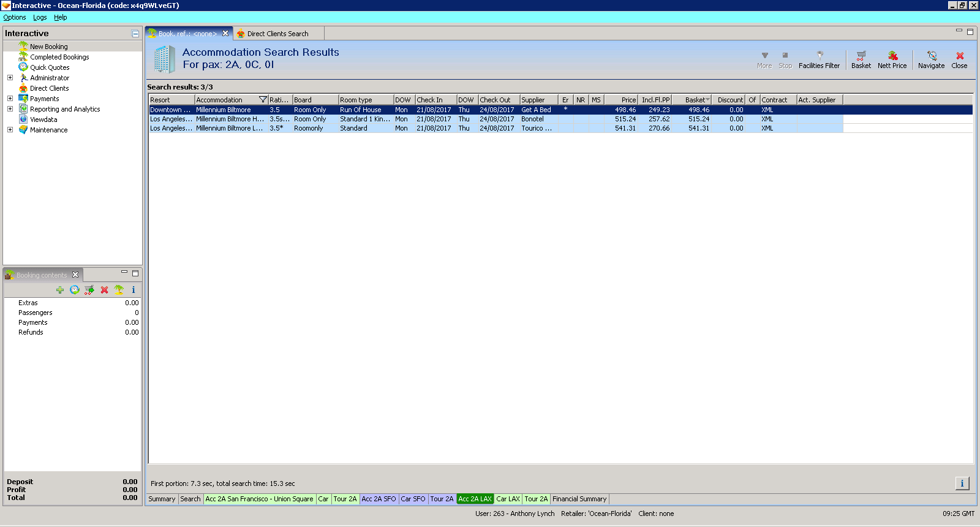The height and width of the screenshot is (527, 980).
Task: Click the Maintenance icon in sidebar
Action: click(23, 129)
